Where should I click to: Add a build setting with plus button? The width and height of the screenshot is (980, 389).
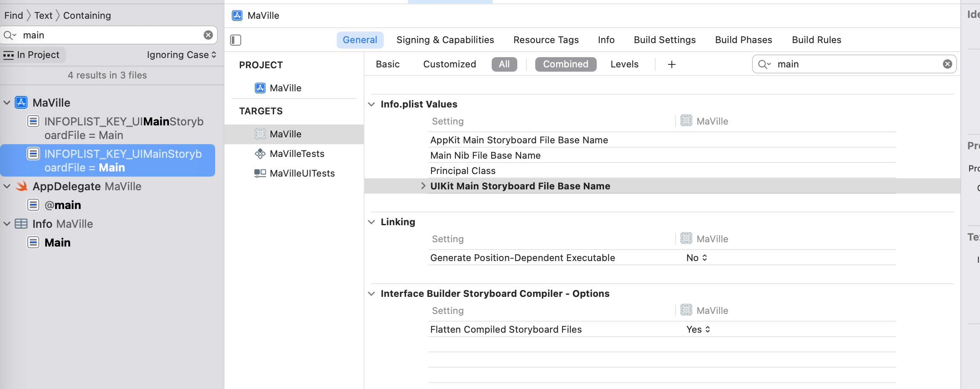pyautogui.click(x=671, y=64)
